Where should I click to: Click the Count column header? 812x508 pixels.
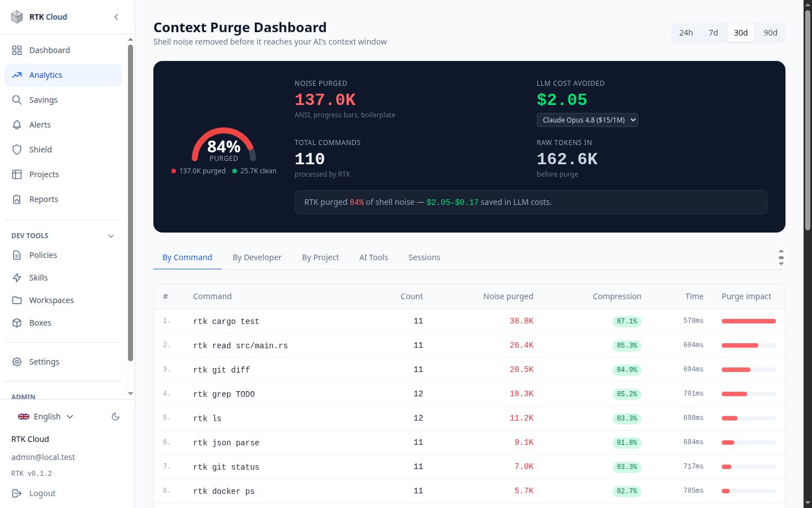pos(412,296)
